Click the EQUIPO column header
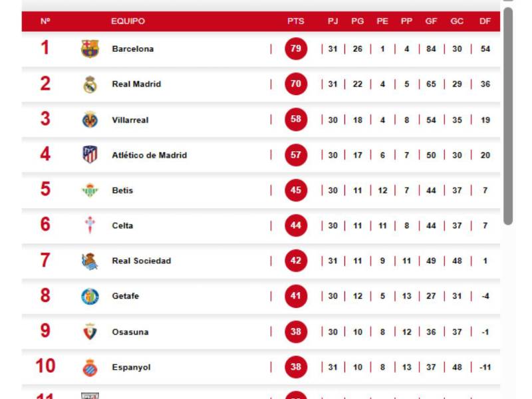 tap(126, 21)
